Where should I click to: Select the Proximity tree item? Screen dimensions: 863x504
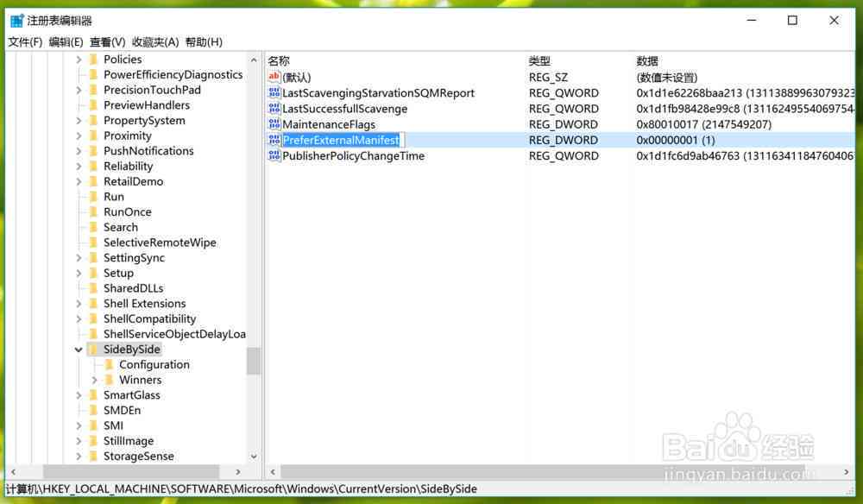click(127, 135)
